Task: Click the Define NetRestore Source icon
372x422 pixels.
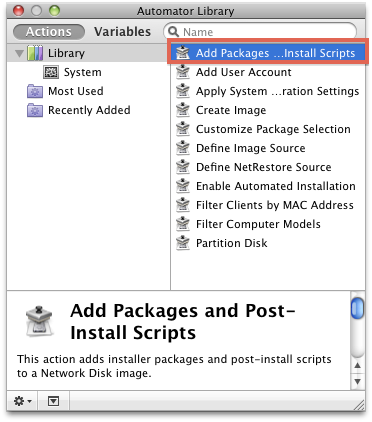Action: (183, 167)
